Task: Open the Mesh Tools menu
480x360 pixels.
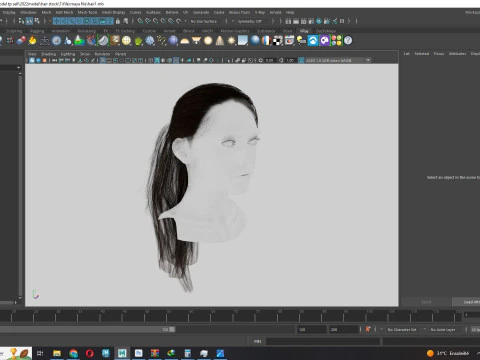Action: (x=87, y=12)
